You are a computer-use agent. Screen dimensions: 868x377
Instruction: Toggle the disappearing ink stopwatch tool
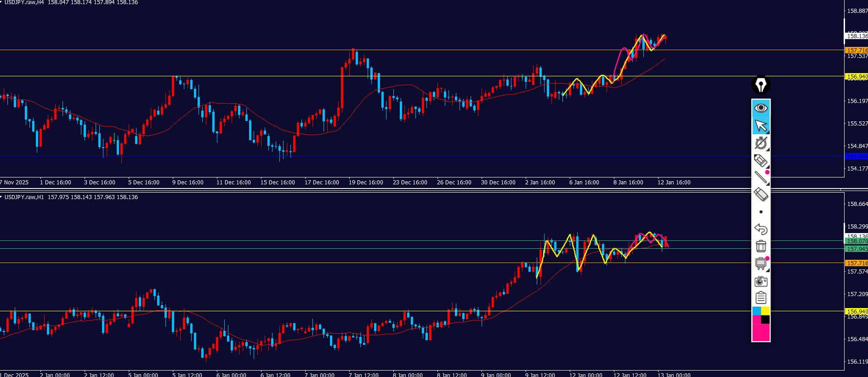tap(761, 143)
